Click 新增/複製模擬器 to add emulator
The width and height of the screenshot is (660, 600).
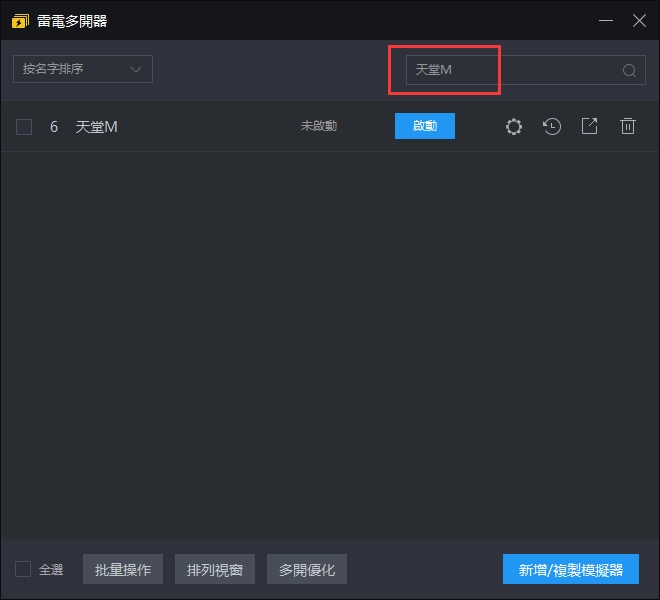click(x=571, y=569)
